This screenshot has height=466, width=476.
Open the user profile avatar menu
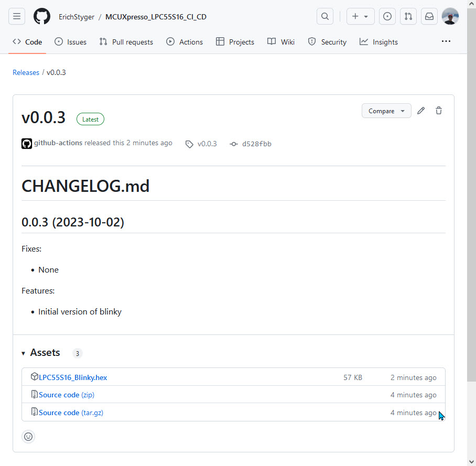(450, 16)
